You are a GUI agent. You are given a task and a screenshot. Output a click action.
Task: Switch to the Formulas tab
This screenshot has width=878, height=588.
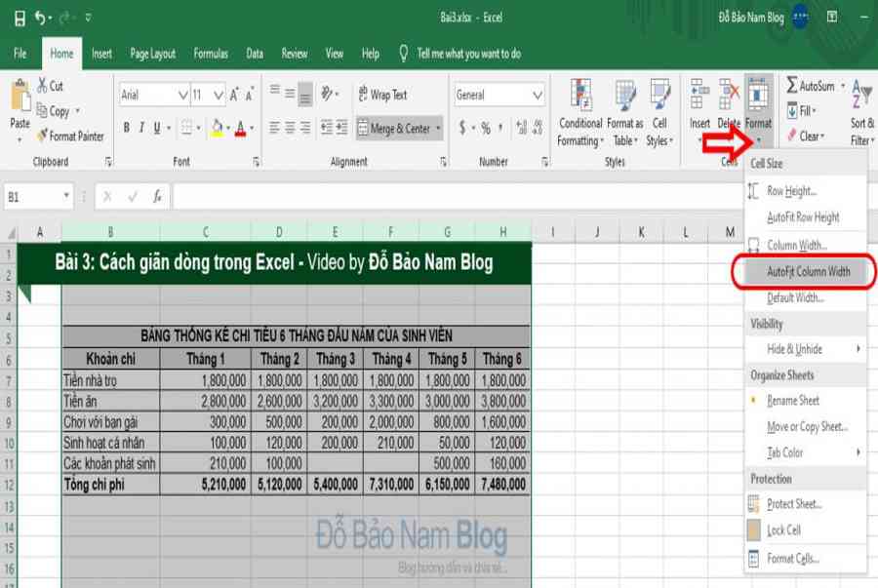tap(211, 54)
